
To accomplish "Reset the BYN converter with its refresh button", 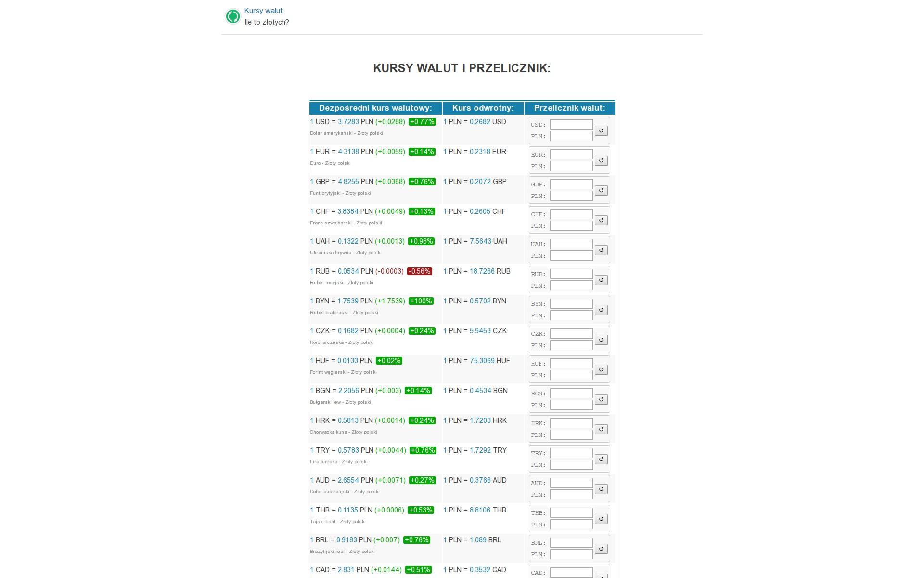I will click(x=601, y=310).
